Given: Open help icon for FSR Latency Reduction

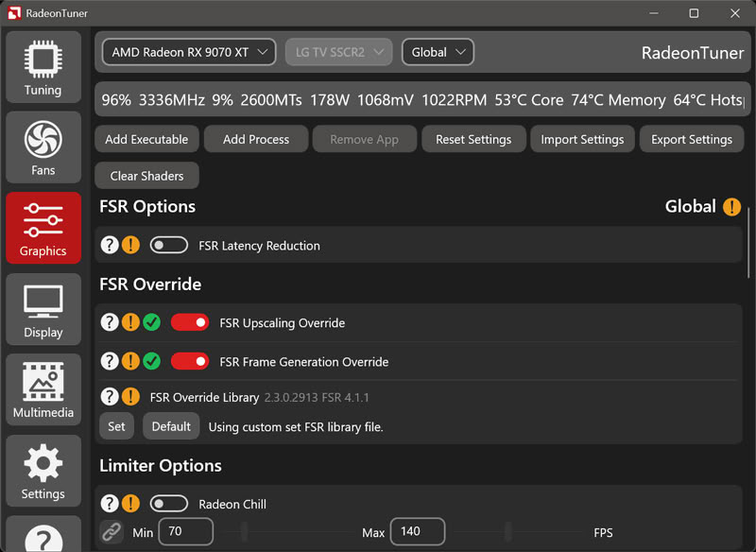Looking at the screenshot, I should pos(110,245).
